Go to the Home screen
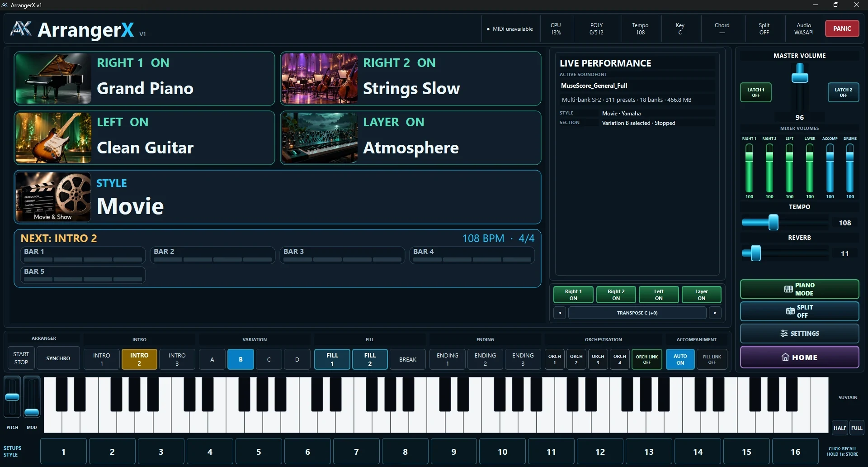The image size is (868, 467). tap(799, 357)
